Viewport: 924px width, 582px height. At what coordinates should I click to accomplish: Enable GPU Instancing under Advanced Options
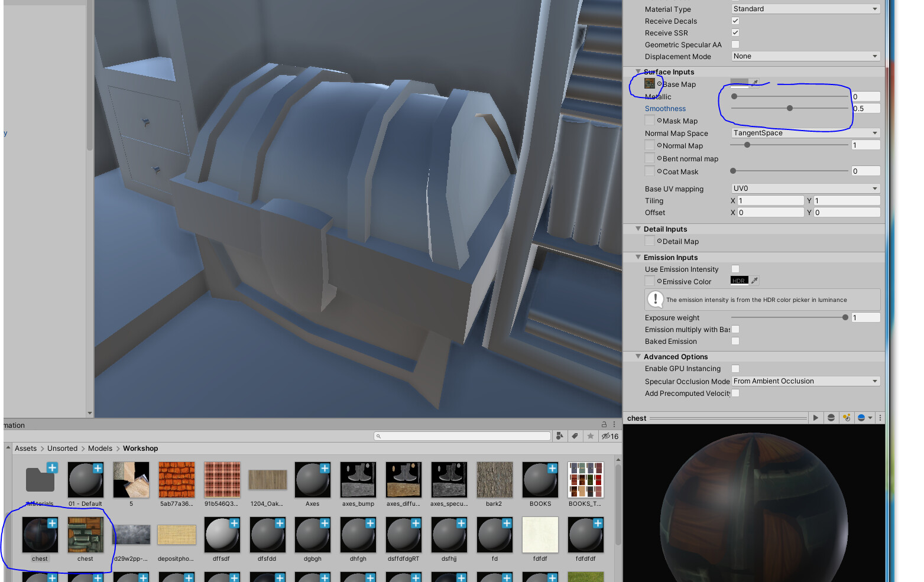(x=735, y=368)
